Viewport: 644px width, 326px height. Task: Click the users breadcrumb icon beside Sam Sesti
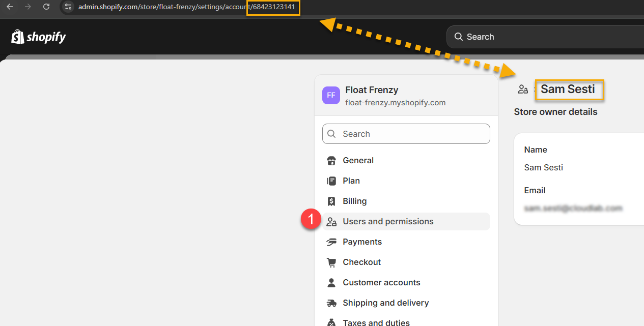[522, 90]
